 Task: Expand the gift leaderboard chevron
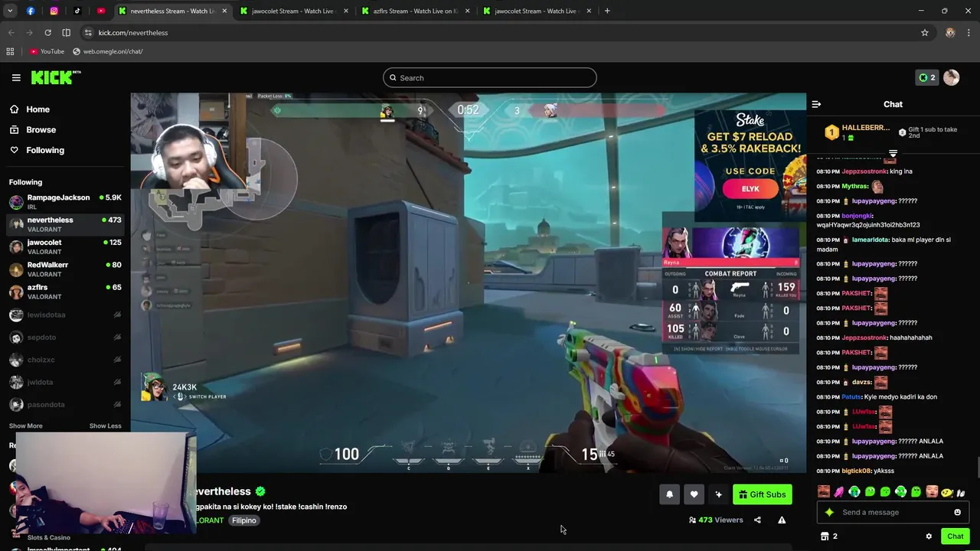(893, 154)
